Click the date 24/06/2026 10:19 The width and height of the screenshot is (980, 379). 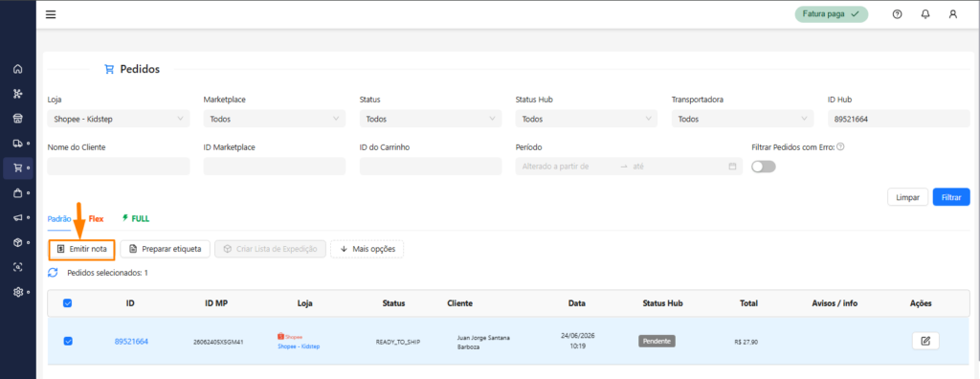tap(576, 341)
